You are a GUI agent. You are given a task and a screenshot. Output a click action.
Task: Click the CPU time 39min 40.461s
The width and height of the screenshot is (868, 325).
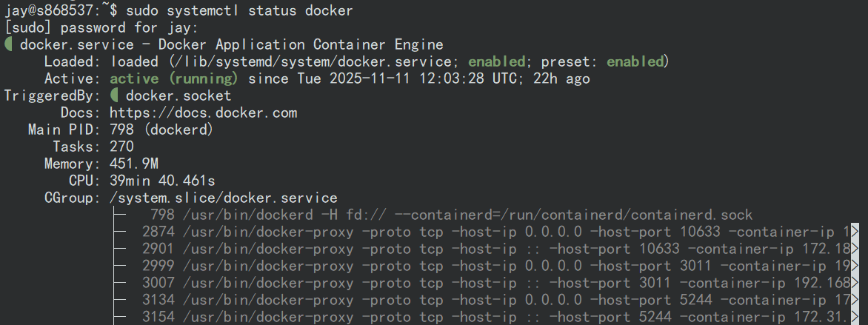pyautogui.click(x=162, y=181)
